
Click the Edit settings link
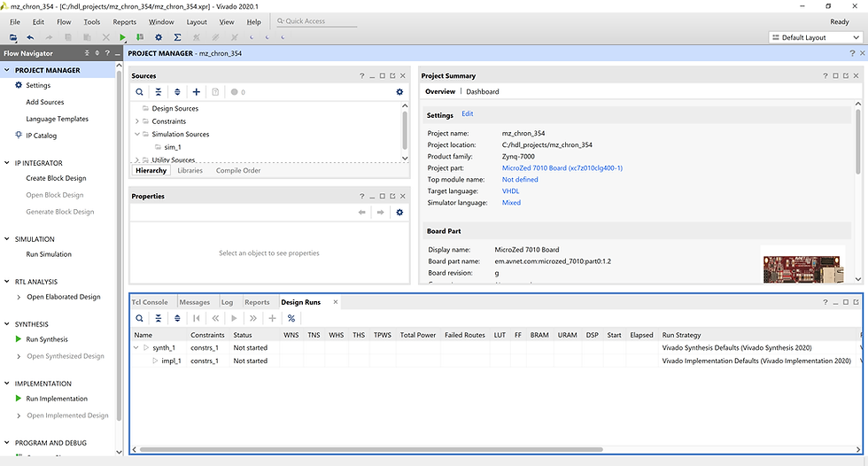468,114
